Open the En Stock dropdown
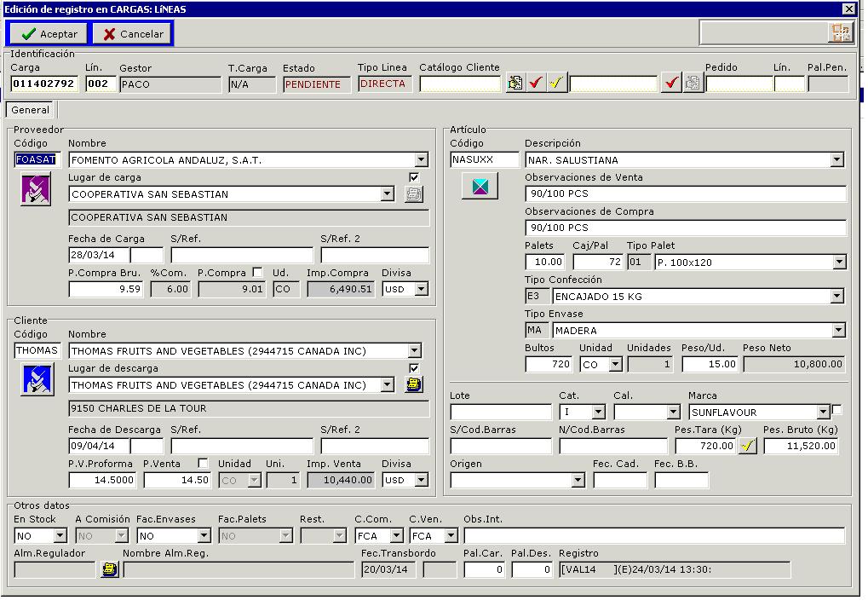 60,536
